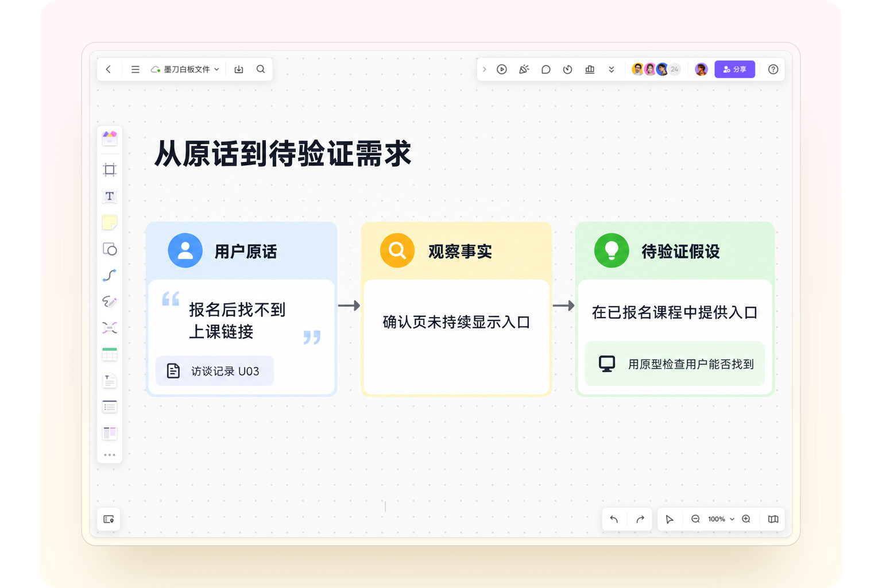Expand more tools with the double chevron

coord(612,69)
